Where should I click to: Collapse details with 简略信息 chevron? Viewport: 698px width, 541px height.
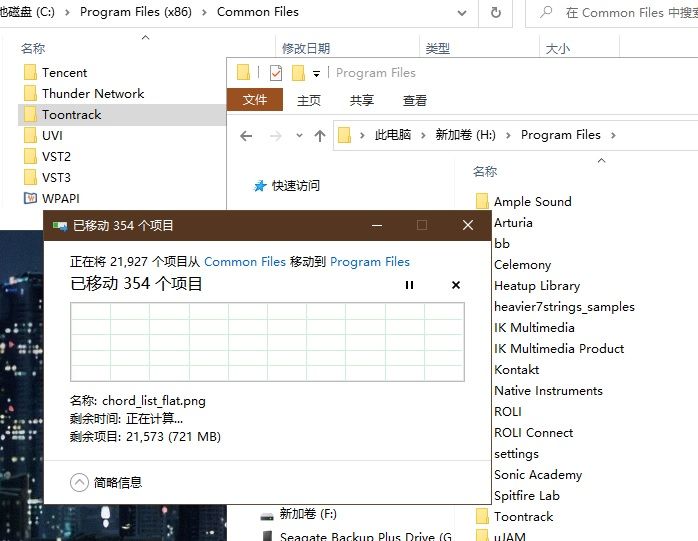[x=79, y=483]
